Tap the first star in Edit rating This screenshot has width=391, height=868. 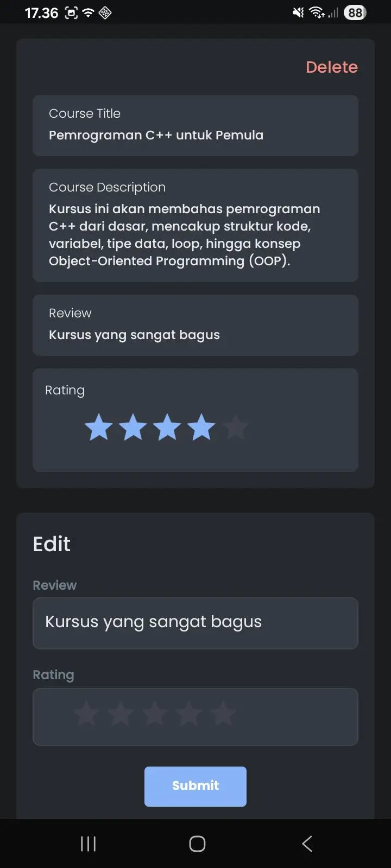tap(86, 714)
